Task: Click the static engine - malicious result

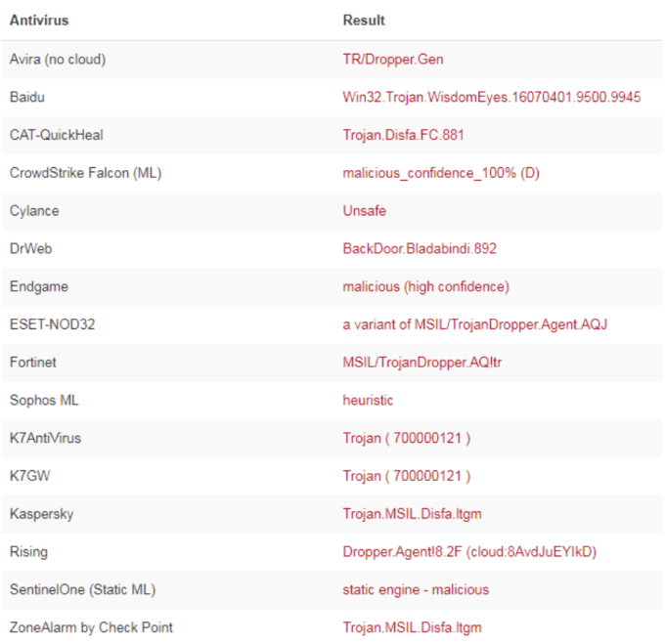Action: pyautogui.click(x=416, y=589)
